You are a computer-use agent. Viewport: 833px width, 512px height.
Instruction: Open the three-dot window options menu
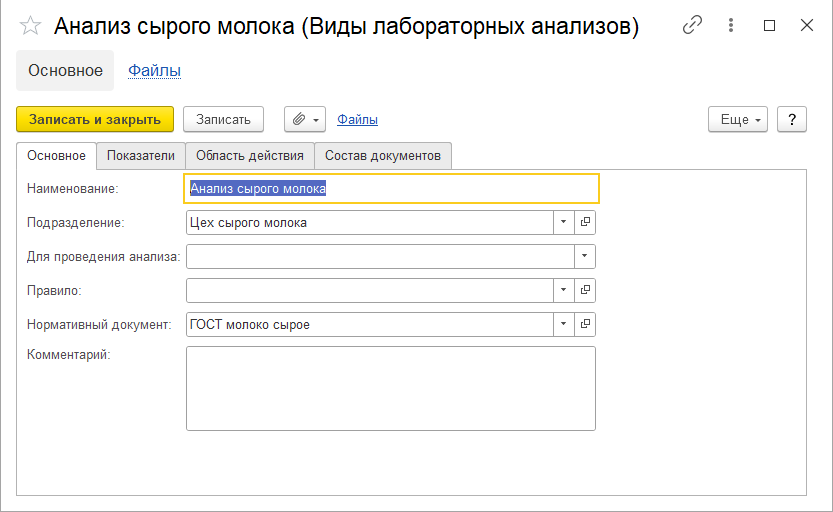733,26
